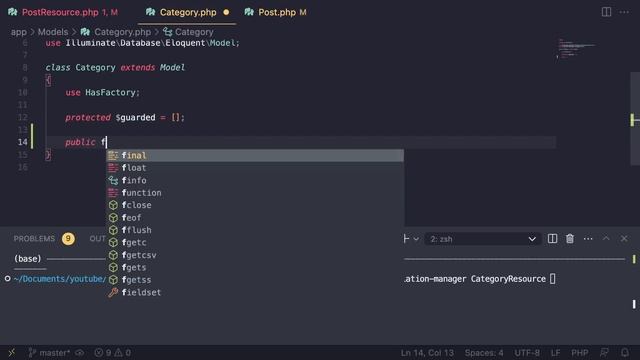Select the fieldset snippet suggestion

click(255, 292)
